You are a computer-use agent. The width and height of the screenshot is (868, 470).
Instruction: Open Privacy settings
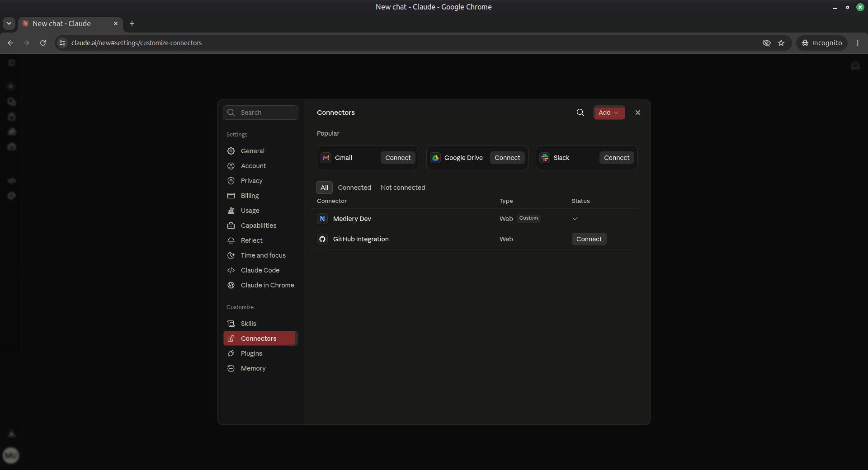[x=260, y=181]
